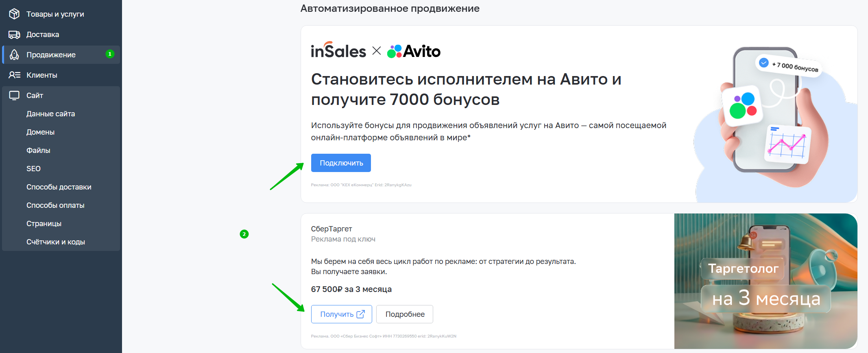The height and width of the screenshot is (353, 868).
Task: Click the Реклама под ключ subtitle
Action: click(343, 239)
